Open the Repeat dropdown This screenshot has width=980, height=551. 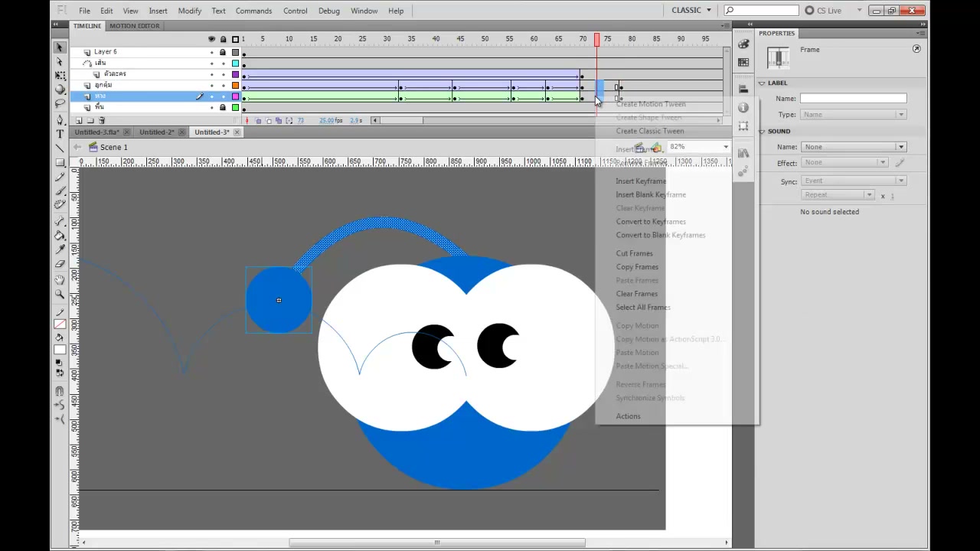click(838, 195)
